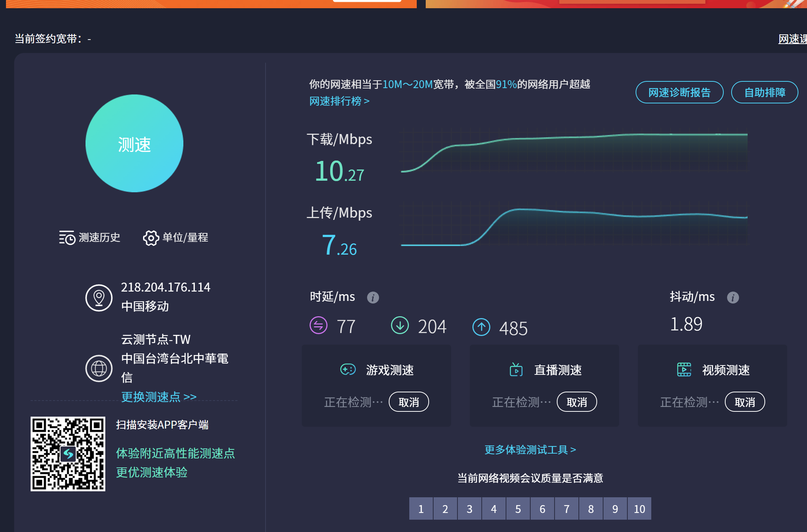Click the info icon beside 抖动/ms
The width and height of the screenshot is (807, 532).
733,298
